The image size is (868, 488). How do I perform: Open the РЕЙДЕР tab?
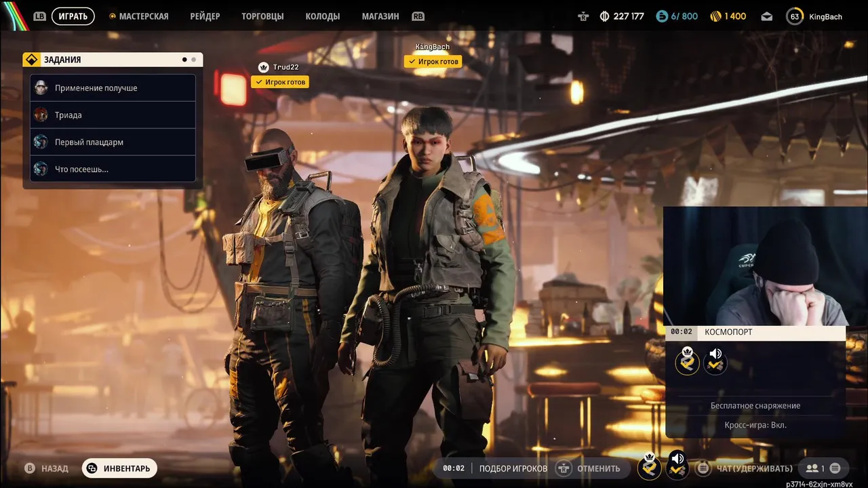[205, 16]
